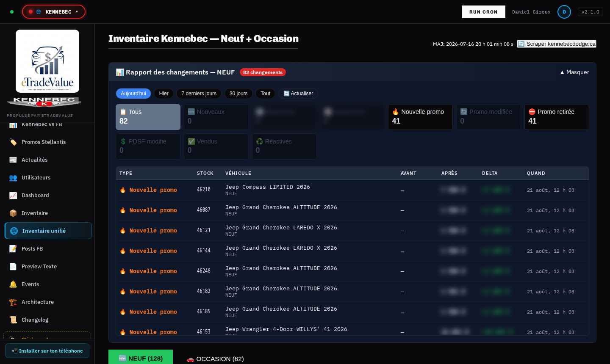Select the Aujourd'hui period filter
610x364 pixels.
tap(133, 94)
